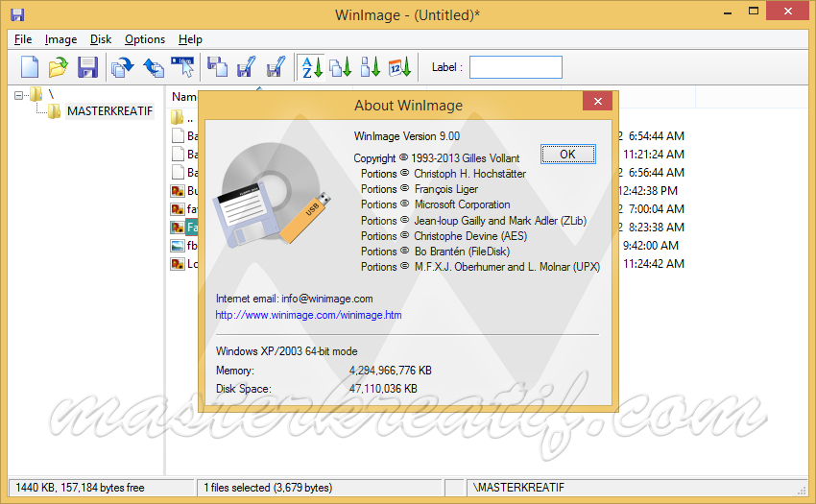Minimize the WinImage window
The width and height of the screenshot is (816, 504).
(x=728, y=12)
